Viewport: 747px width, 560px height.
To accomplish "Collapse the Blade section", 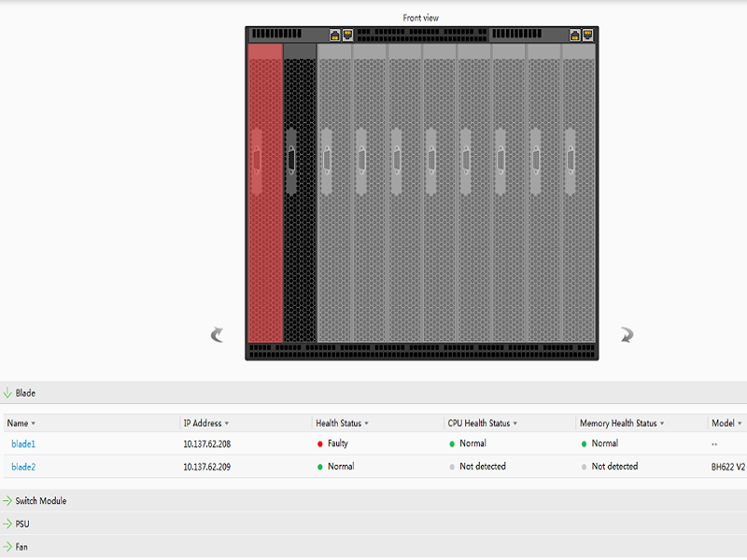I will click(x=7, y=393).
